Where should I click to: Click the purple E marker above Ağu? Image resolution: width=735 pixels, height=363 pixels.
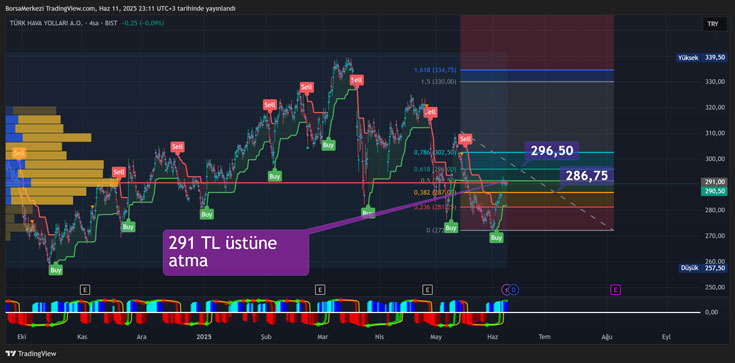tap(616, 290)
